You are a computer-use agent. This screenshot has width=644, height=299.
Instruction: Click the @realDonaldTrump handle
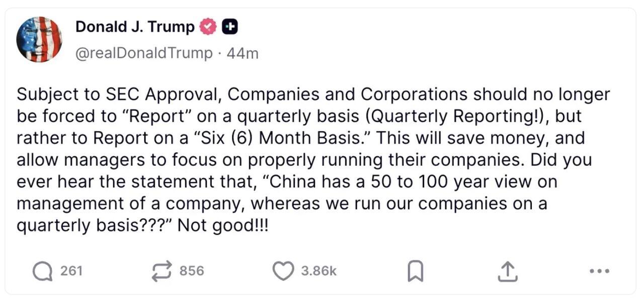[144, 53]
